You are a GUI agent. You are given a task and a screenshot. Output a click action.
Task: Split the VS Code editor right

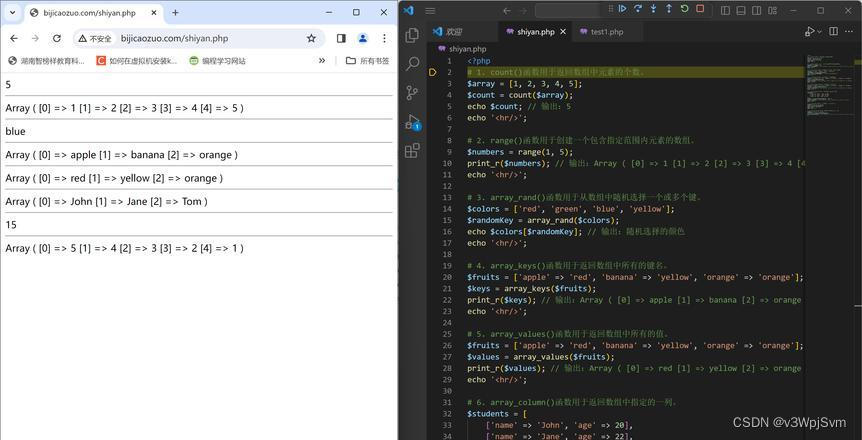(833, 32)
